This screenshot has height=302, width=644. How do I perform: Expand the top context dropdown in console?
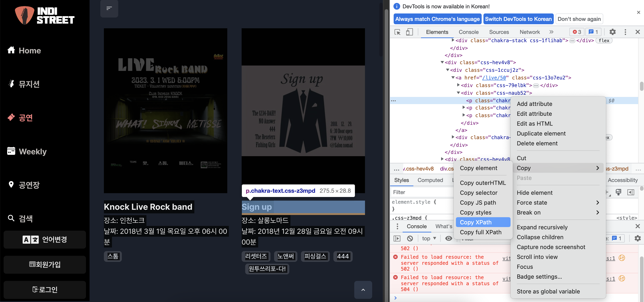tap(429, 239)
